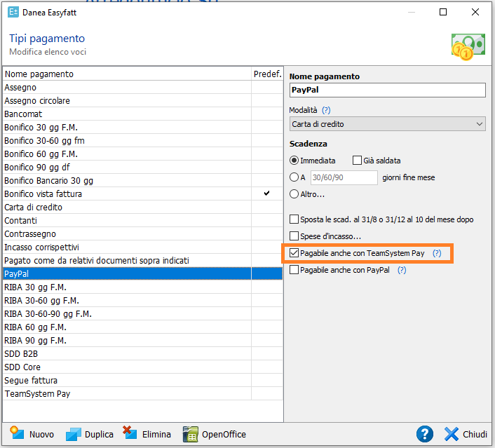
Task: Click the Elimina red-cross icon
Action: [130, 433]
